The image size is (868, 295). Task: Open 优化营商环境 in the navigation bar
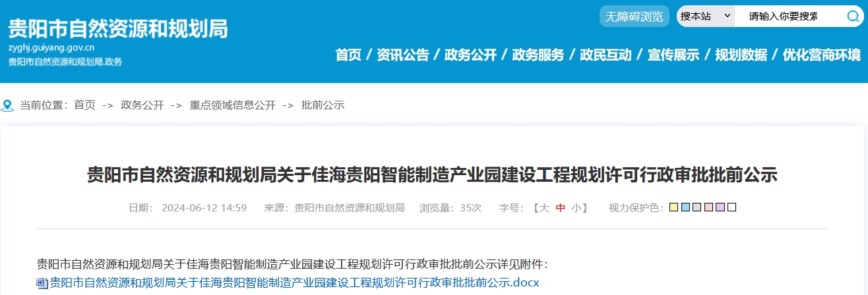coord(822,55)
